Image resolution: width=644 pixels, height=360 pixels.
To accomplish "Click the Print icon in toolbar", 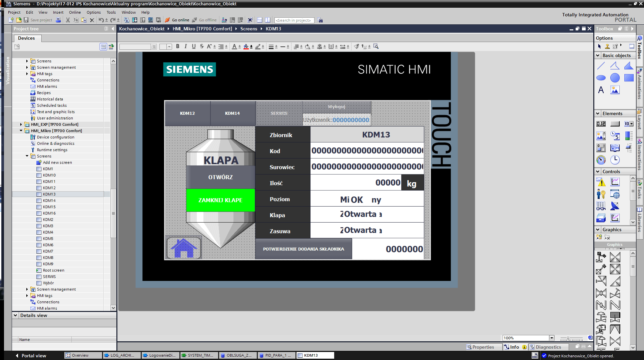I will point(58,20).
